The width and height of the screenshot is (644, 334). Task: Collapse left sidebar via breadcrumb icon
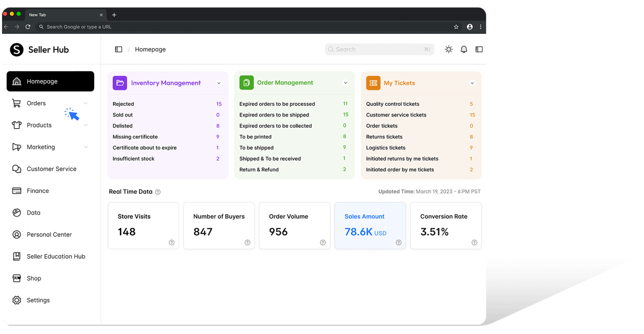coord(118,49)
